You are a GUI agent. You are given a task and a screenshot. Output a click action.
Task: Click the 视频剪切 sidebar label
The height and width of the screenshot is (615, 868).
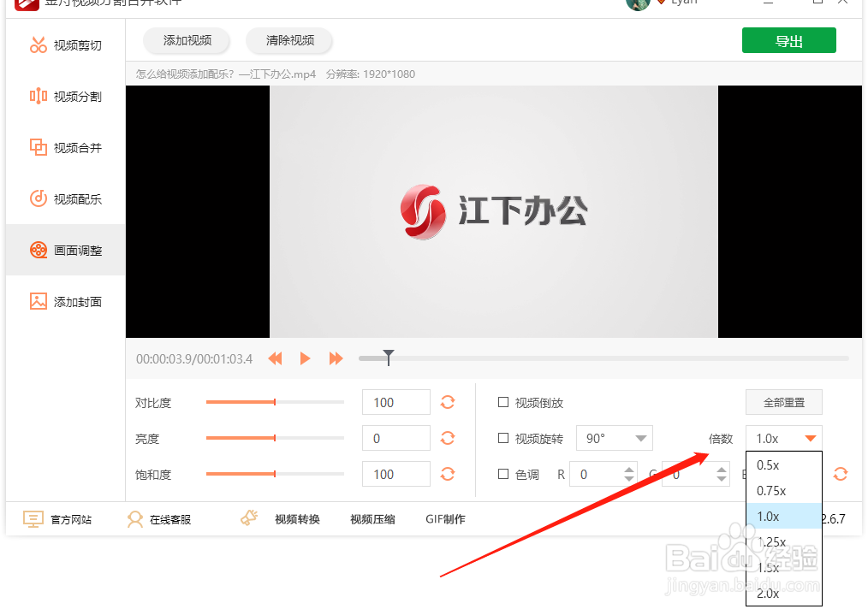pos(78,45)
